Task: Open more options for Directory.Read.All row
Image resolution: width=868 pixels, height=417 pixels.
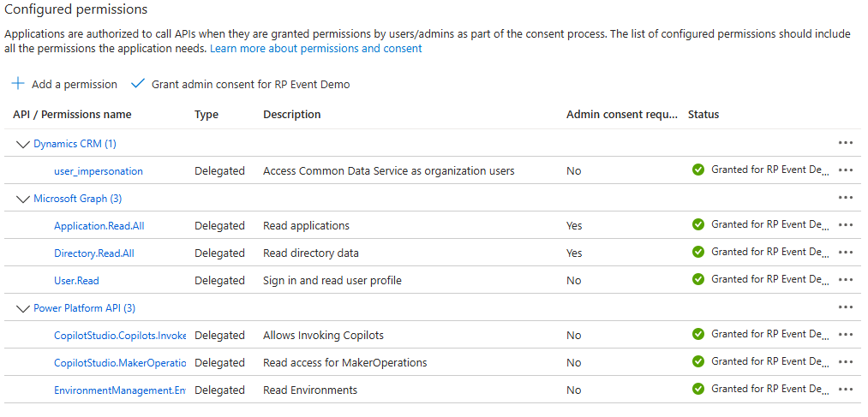Action: 846,253
